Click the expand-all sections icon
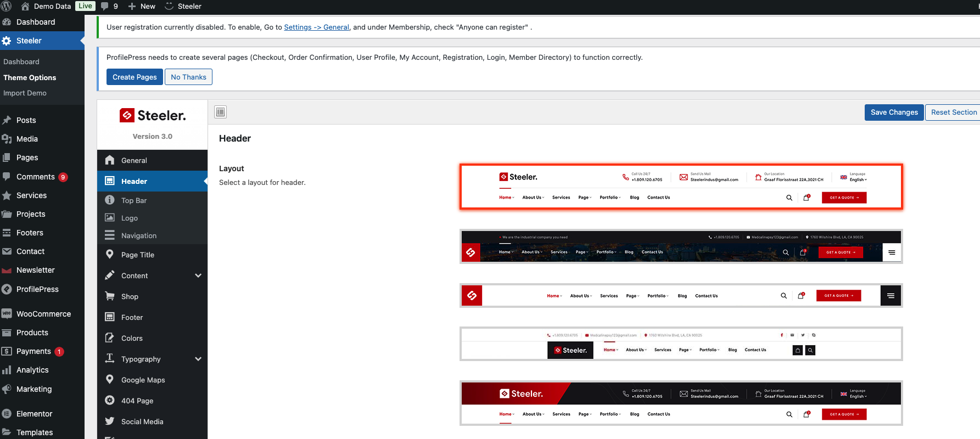Image resolution: width=980 pixels, height=439 pixels. pos(220,112)
